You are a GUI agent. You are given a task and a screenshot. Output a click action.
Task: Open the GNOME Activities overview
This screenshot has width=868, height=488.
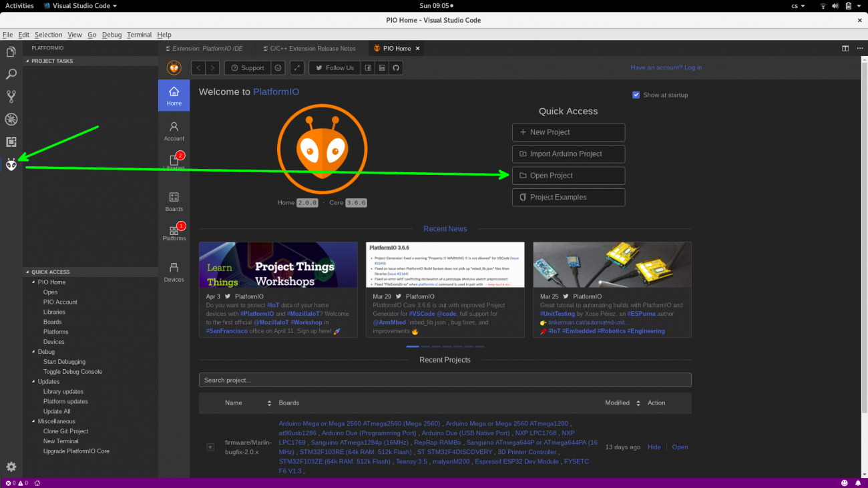click(x=19, y=5)
